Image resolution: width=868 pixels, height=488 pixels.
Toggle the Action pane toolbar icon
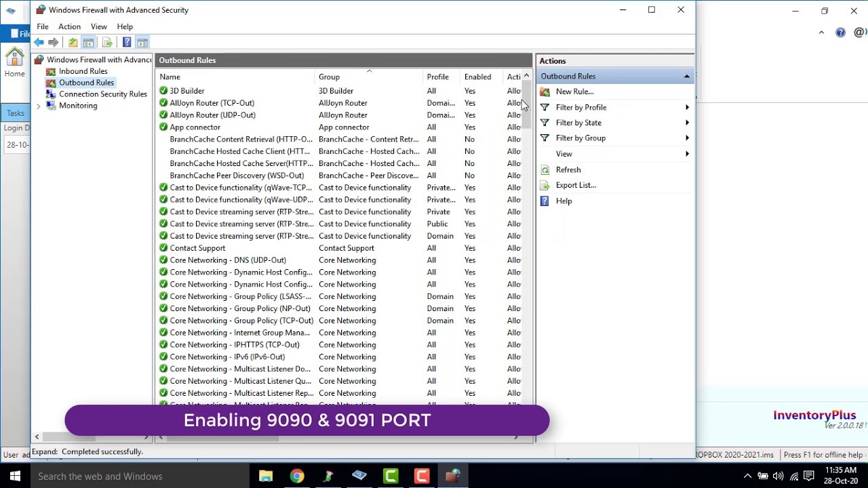point(142,43)
